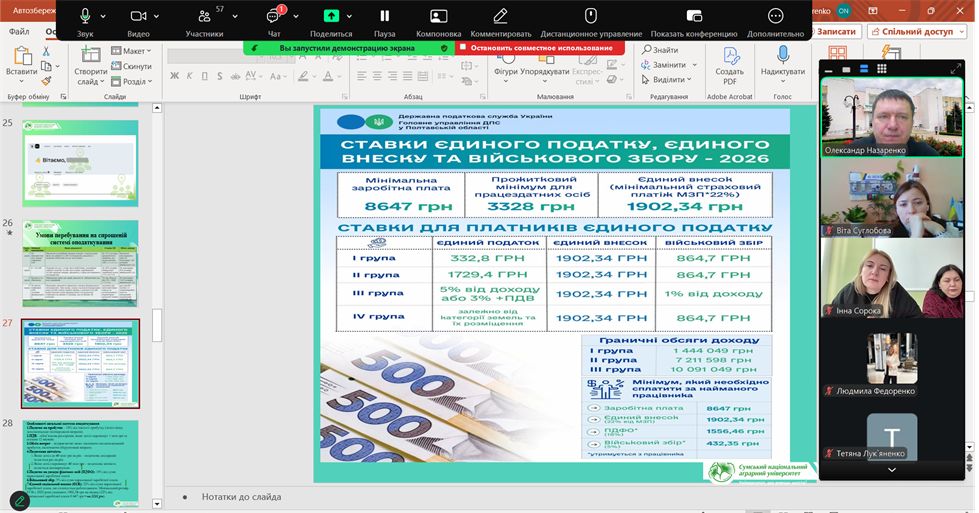This screenshot has height=513, width=979.
Task: Stop screen sharing with red button
Action: coord(540,47)
